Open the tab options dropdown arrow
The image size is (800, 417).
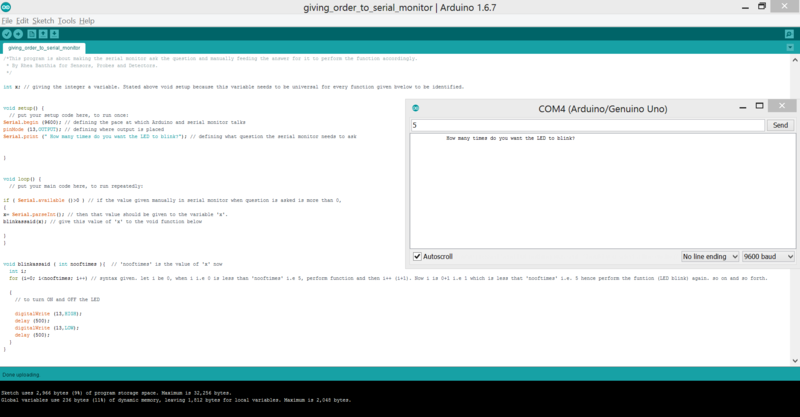[789, 47]
